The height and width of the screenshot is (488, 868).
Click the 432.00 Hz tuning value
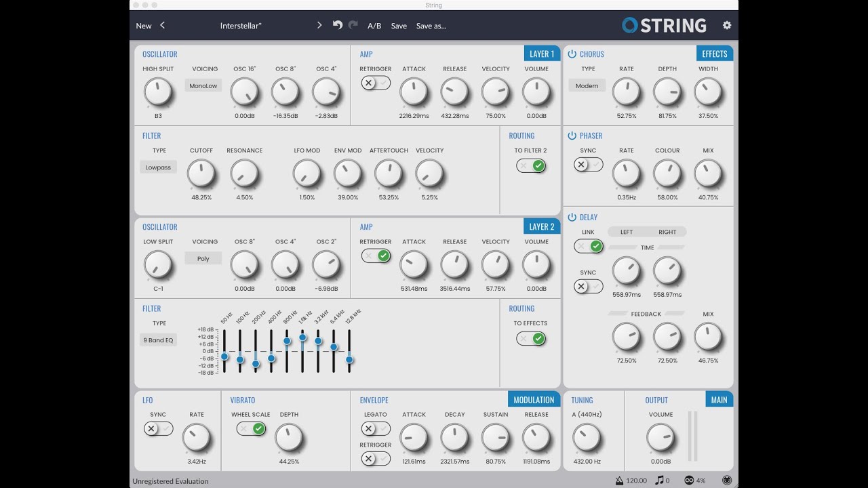coord(587,462)
